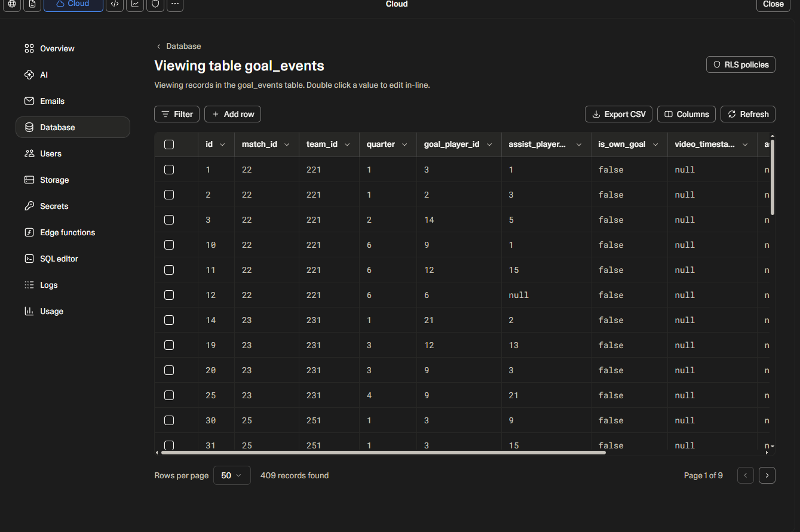Open the match_id column header dropdown
Screen dimensions: 800x532
tap(286, 144)
